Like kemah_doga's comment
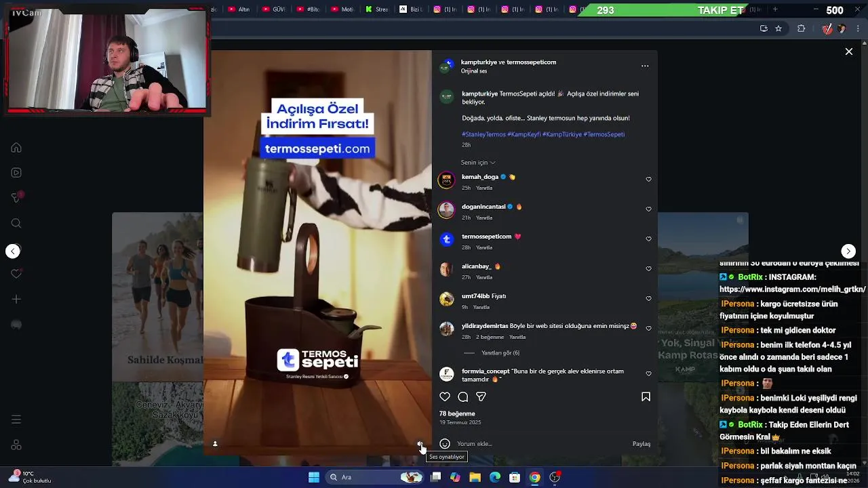 pos(648,180)
